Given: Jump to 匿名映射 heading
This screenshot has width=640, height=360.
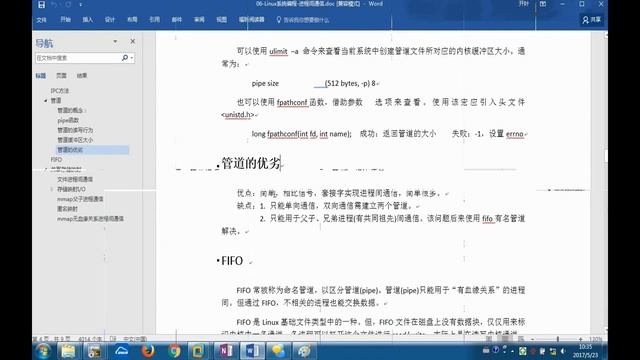Looking at the screenshot, I should pos(67,209).
